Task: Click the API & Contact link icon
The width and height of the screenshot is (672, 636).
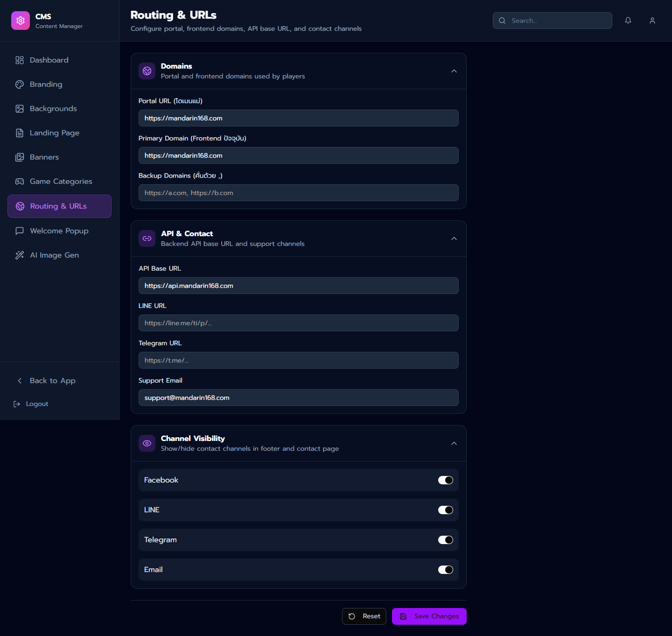Action: pos(147,238)
